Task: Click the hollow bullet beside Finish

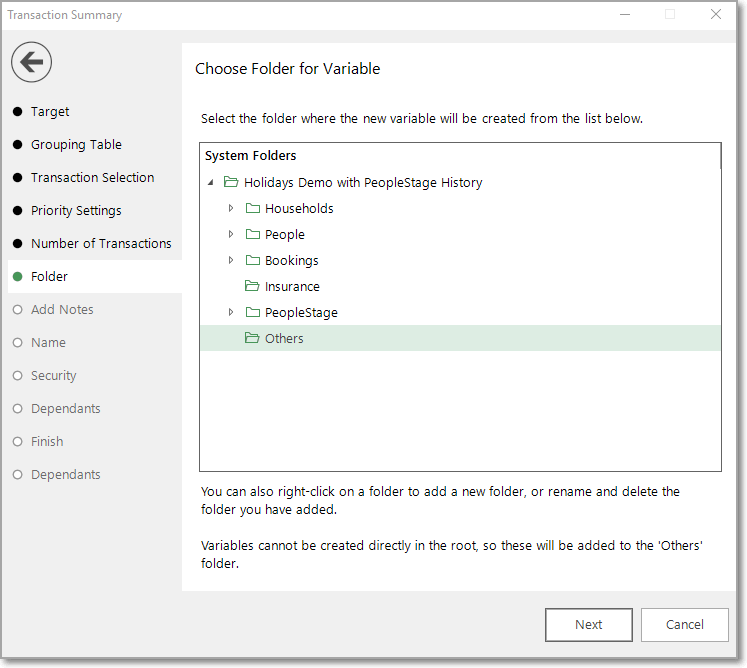Action: pyautogui.click(x=18, y=442)
